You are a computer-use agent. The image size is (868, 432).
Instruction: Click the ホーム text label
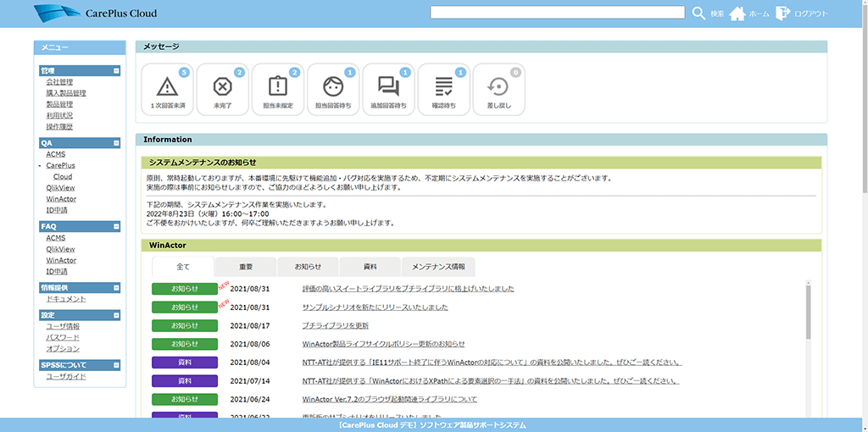(759, 14)
